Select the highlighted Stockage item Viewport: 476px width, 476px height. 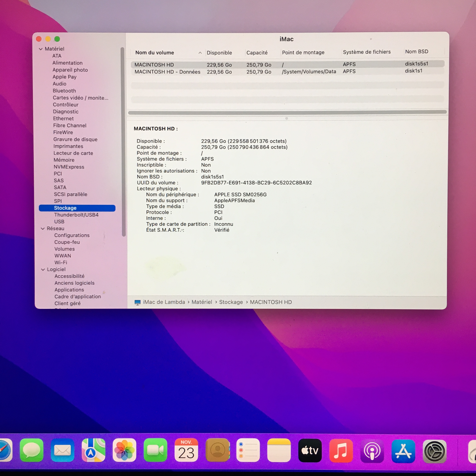(x=77, y=208)
